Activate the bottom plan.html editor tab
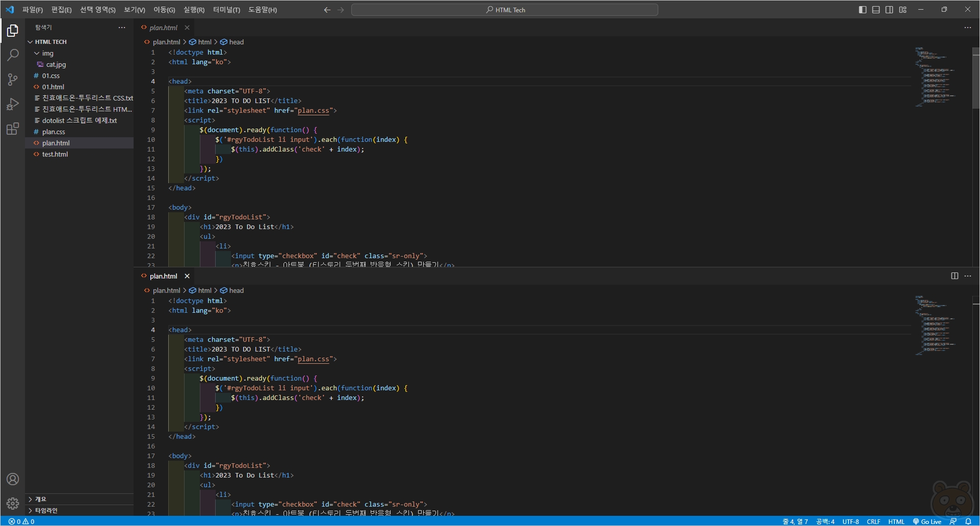980x526 pixels. (x=164, y=276)
